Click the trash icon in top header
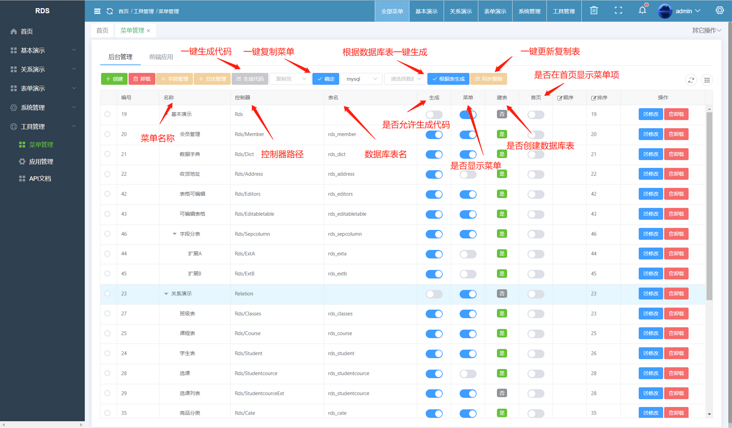This screenshot has width=732, height=428. point(593,11)
